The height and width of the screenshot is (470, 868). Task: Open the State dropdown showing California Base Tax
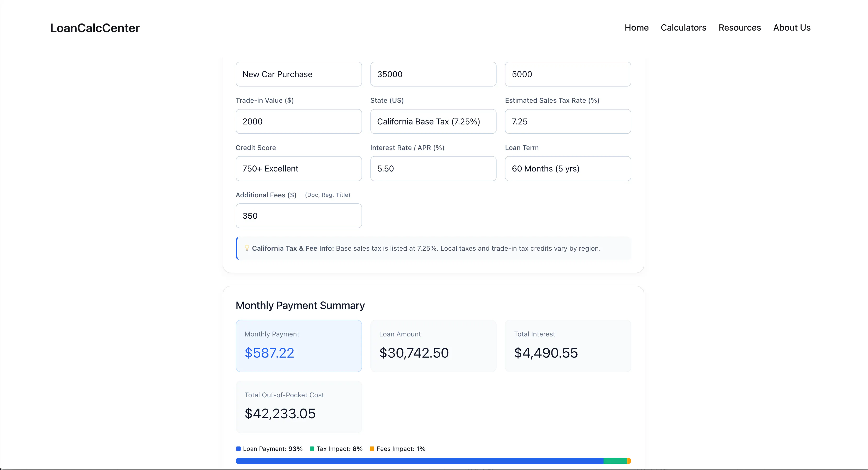433,121
